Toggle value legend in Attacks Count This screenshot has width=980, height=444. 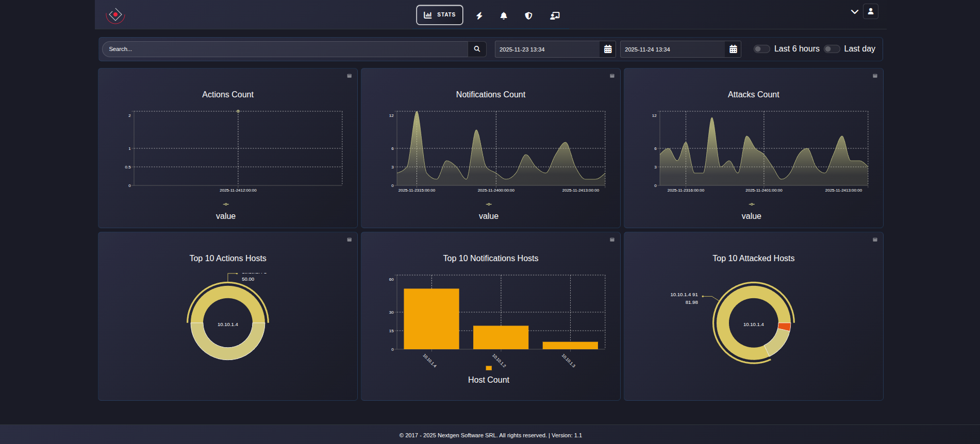tap(752, 212)
